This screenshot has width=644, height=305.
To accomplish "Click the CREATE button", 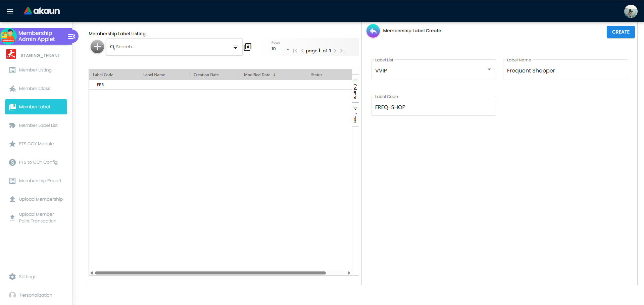I will click(620, 32).
